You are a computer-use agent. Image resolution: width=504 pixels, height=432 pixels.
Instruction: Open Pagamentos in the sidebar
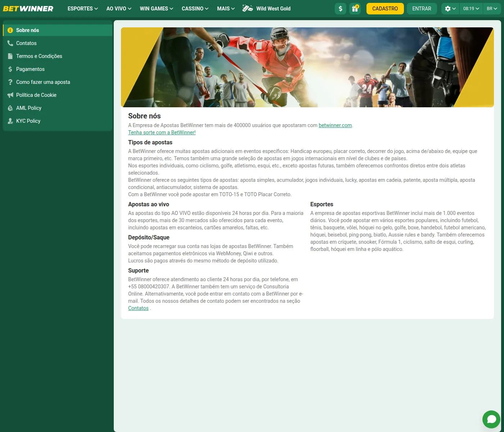pos(58,69)
